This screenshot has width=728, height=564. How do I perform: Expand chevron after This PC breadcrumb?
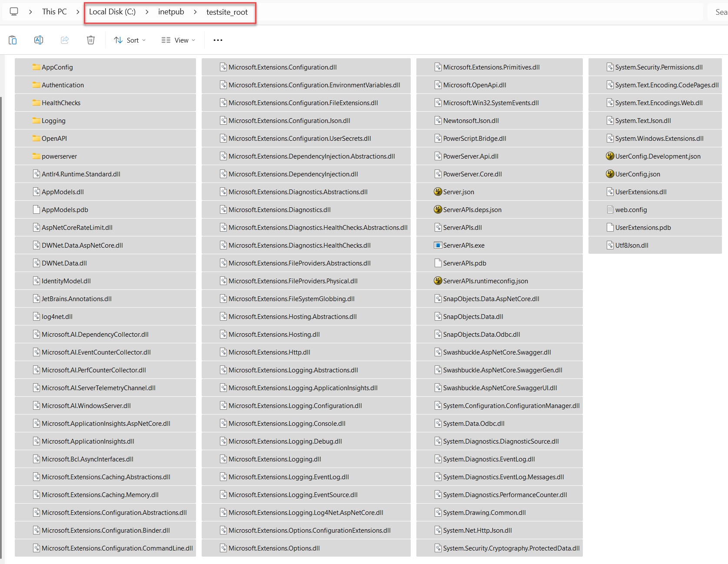pyautogui.click(x=78, y=12)
